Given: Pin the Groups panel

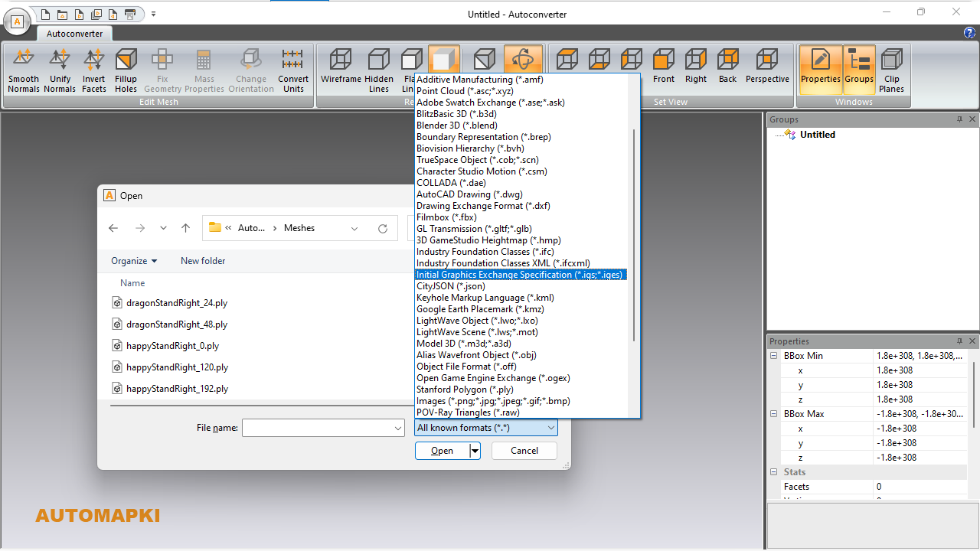Looking at the screenshot, I should pyautogui.click(x=959, y=119).
